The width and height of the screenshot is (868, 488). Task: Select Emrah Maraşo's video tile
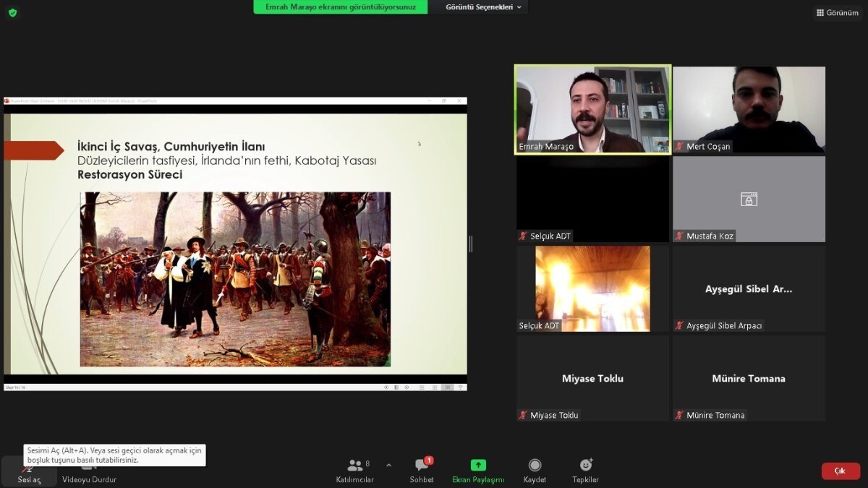[x=592, y=108]
